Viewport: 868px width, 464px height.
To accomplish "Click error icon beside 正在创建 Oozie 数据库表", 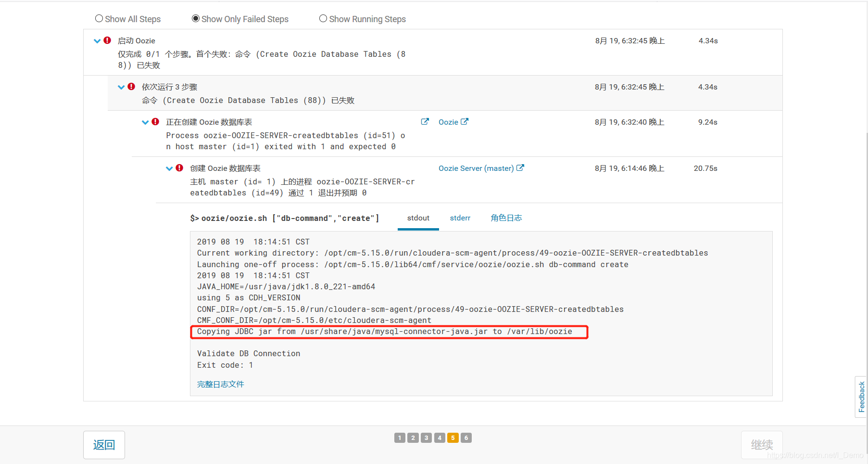I will point(155,122).
